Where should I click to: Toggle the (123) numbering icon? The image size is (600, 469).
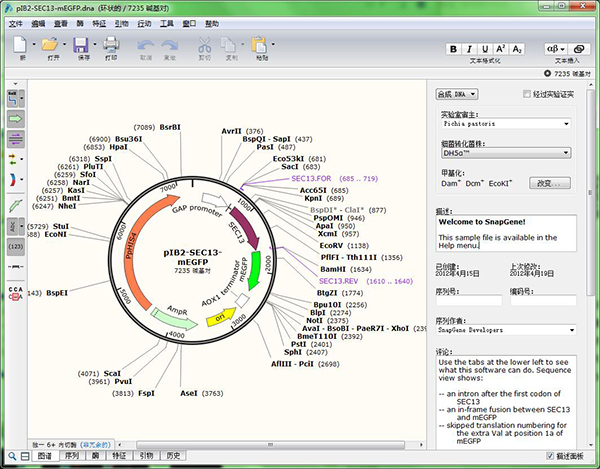16,247
